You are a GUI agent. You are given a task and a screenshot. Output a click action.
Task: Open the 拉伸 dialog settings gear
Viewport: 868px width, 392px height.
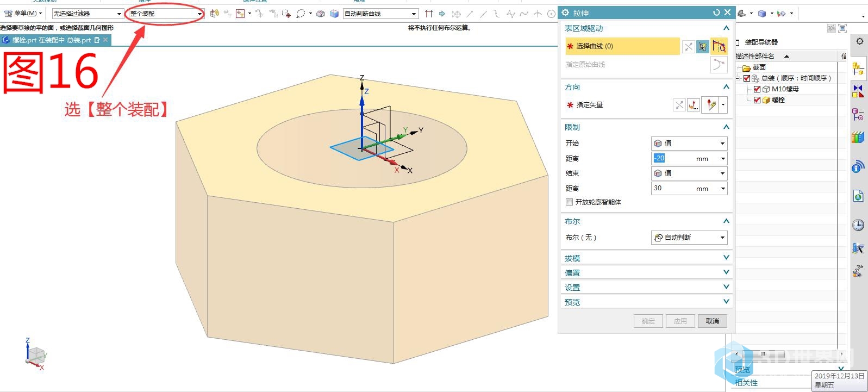(565, 13)
